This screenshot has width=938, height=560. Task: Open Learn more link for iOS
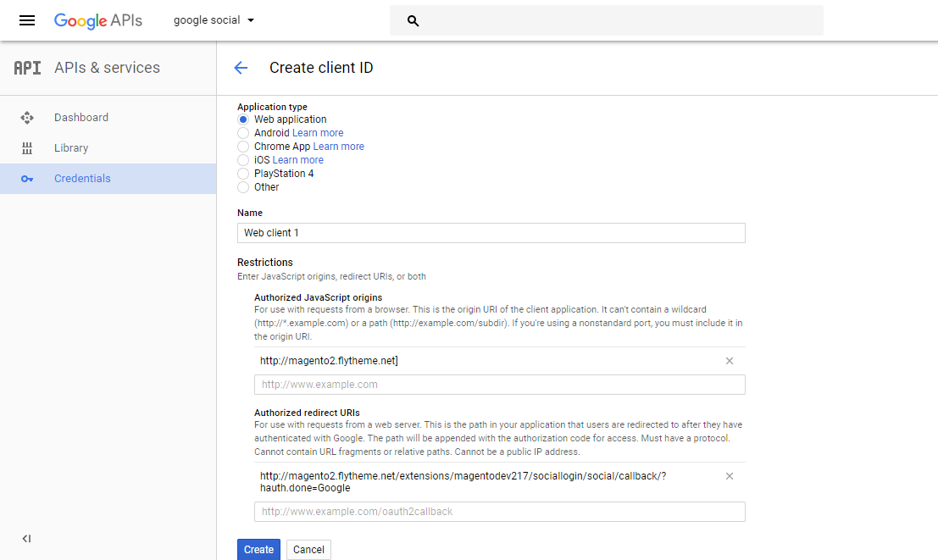tap(298, 160)
